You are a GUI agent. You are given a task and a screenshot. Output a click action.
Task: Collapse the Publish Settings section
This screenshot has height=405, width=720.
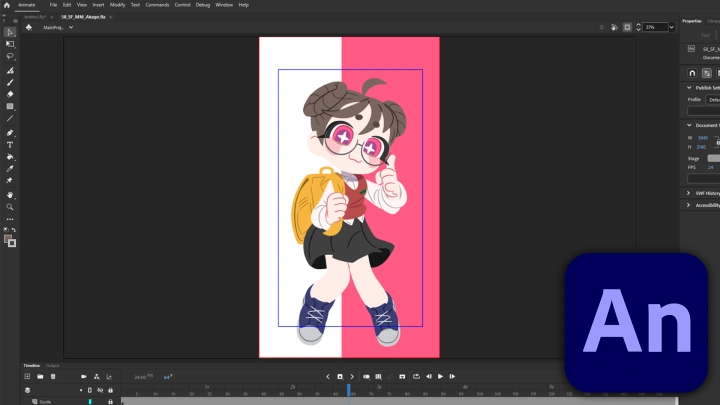point(689,88)
